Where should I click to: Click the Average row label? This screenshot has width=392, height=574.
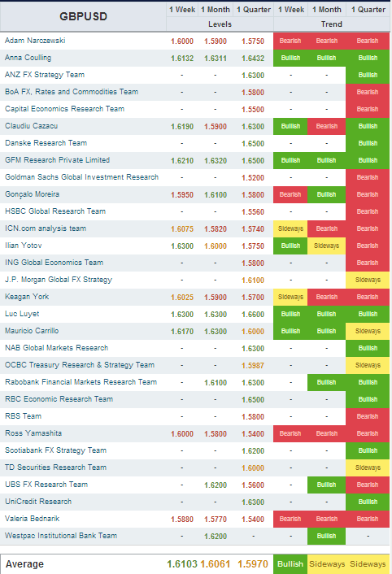point(24,564)
